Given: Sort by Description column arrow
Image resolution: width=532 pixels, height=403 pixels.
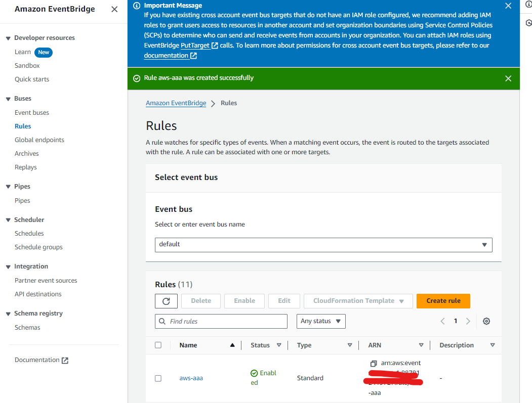Looking at the screenshot, I should 493,345.
